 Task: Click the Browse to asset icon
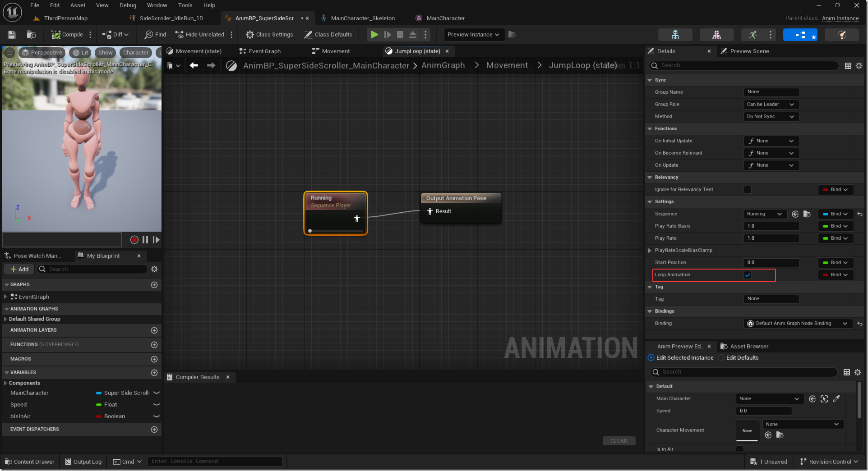point(31,35)
